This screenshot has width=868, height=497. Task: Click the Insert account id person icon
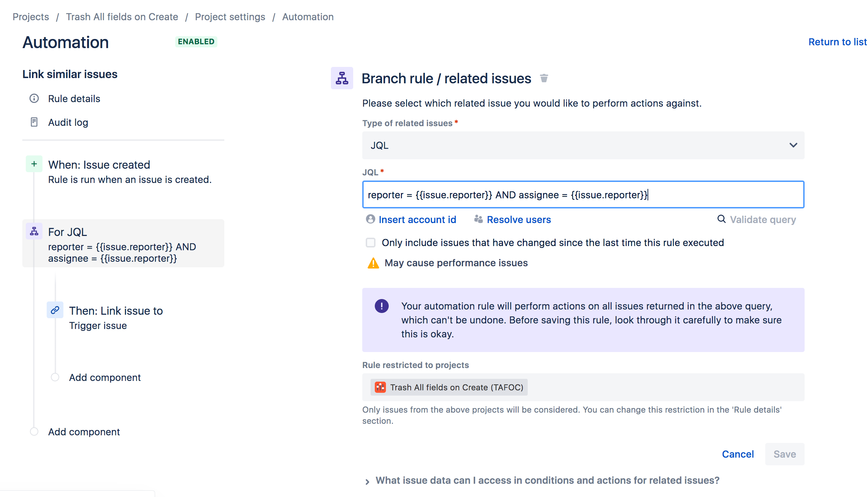[x=370, y=219]
